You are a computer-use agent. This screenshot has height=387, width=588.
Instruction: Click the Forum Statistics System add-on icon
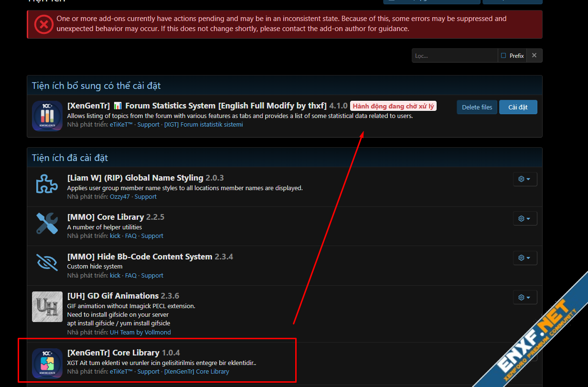(x=47, y=116)
